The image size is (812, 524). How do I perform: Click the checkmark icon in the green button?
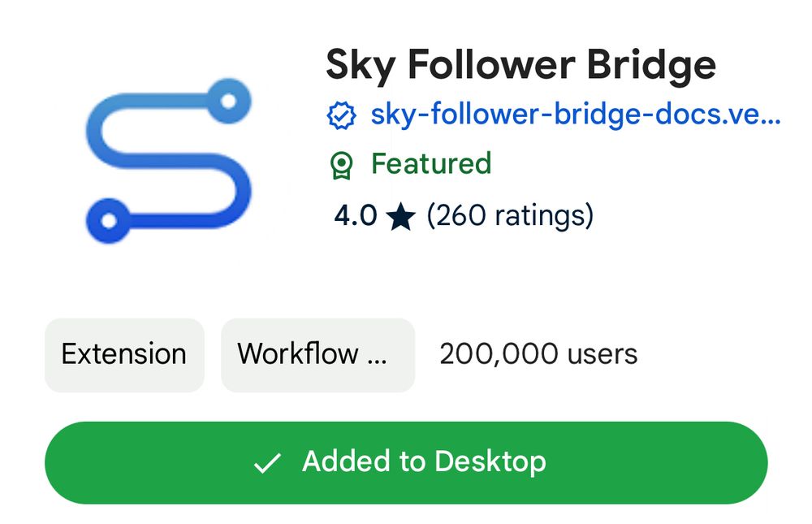(267, 463)
